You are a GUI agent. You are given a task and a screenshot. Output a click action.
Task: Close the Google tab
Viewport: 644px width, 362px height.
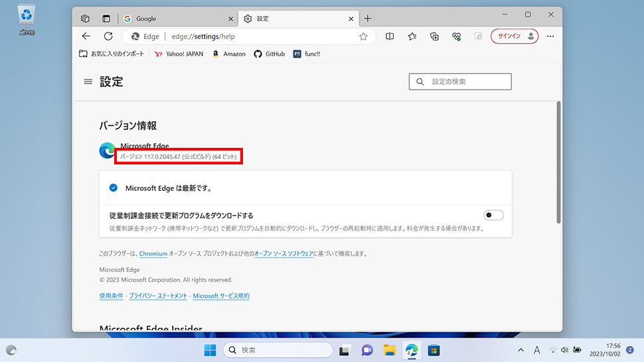tap(230, 19)
